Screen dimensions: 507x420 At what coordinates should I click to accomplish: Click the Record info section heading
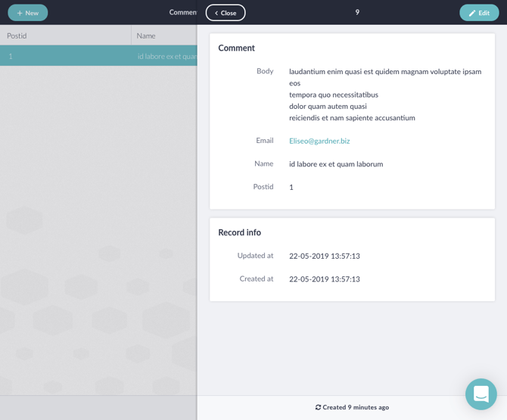click(239, 232)
